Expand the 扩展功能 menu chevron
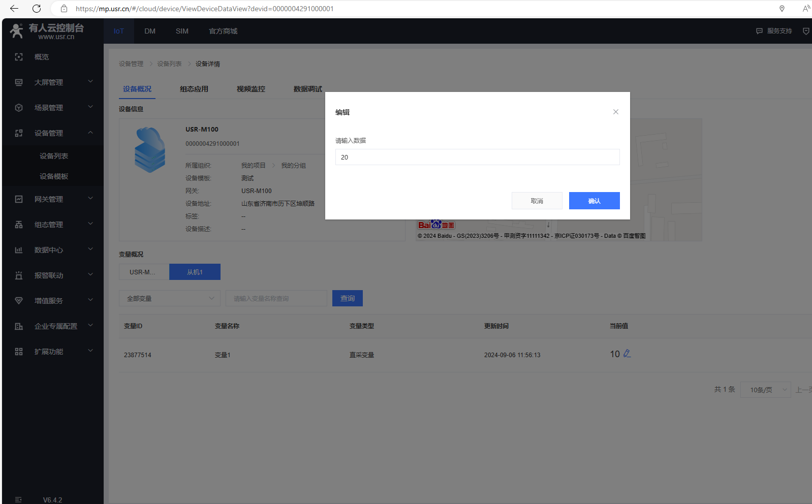The height and width of the screenshot is (504, 812). (90, 351)
